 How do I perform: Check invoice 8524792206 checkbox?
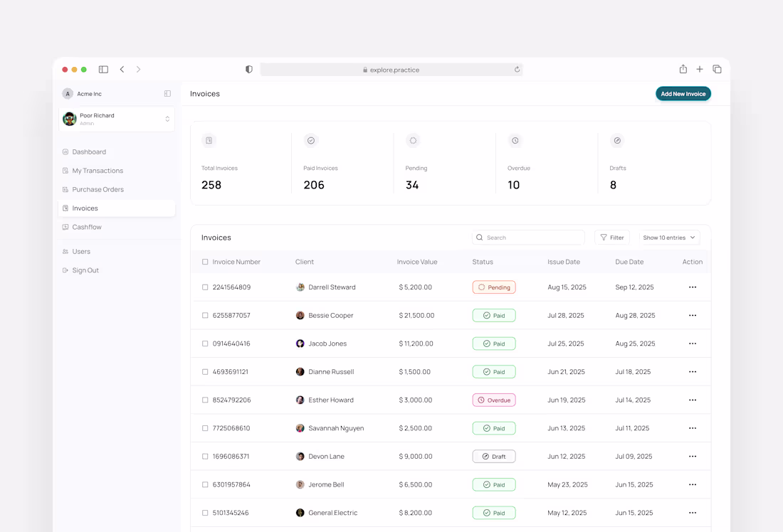tap(205, 400)
